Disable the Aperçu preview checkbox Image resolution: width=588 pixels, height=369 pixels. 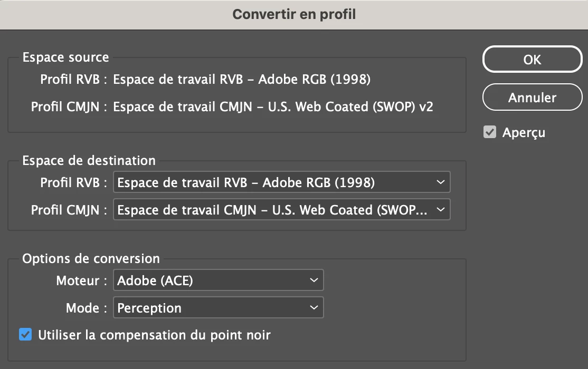(x=490, y=132)
